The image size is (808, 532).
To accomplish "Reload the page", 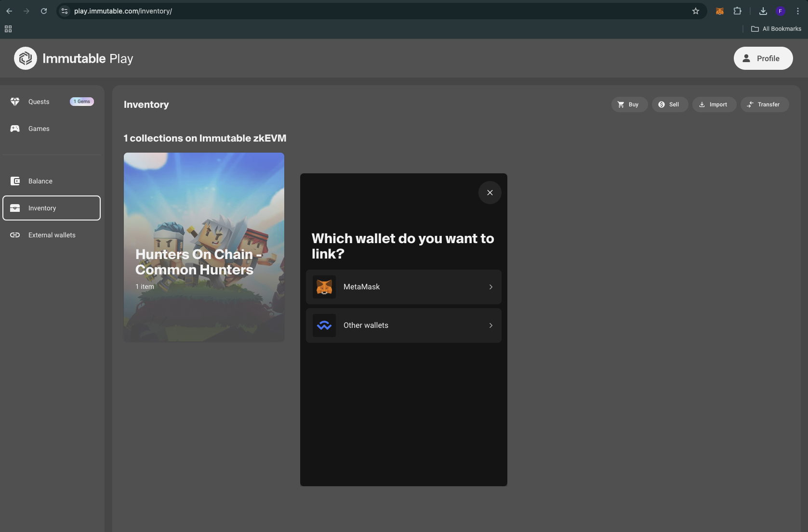I will click(44, 11).
